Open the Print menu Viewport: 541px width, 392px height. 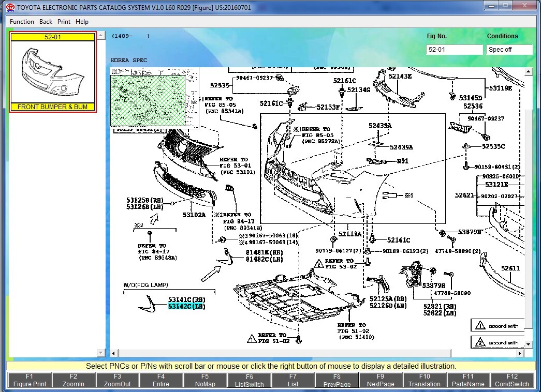tap(64, 22)
